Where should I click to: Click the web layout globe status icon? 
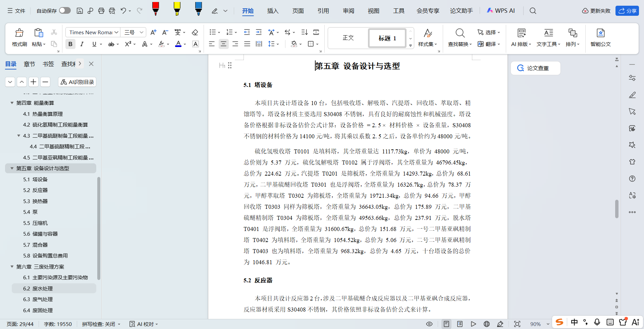[x=487, y=324]
